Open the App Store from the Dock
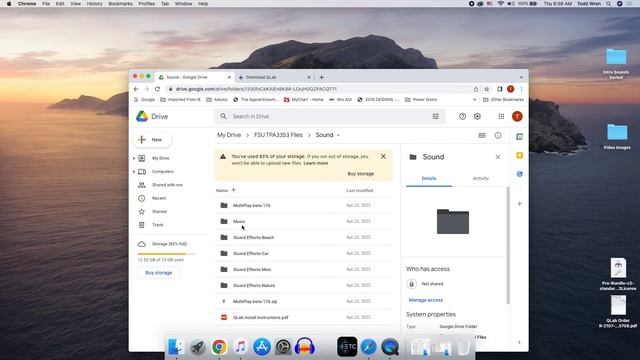 tap(262, 347)
